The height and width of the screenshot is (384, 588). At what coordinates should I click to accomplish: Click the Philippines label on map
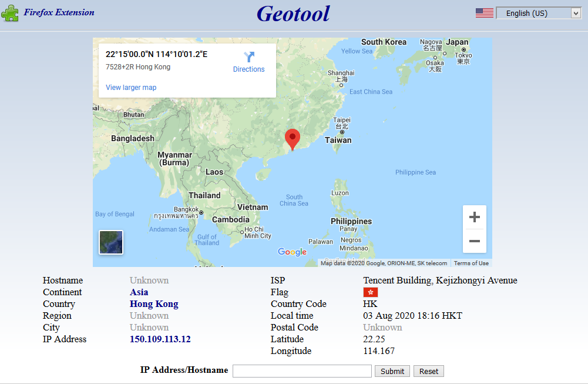pyautogui.click(x=351, y=221)
